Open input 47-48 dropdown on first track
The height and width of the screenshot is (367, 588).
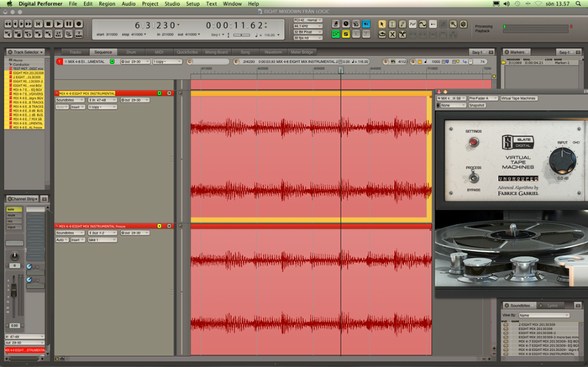pos(102,100)
